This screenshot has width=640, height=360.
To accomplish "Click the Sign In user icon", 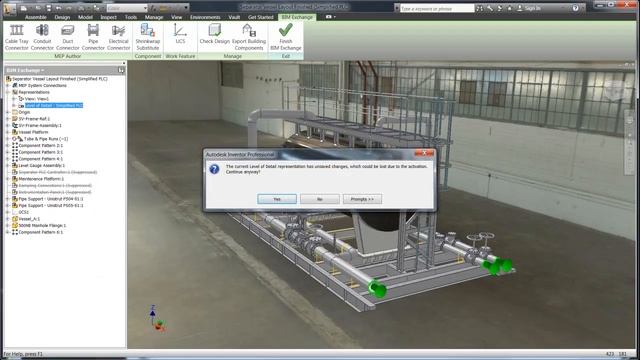I will tap(519, 8).
